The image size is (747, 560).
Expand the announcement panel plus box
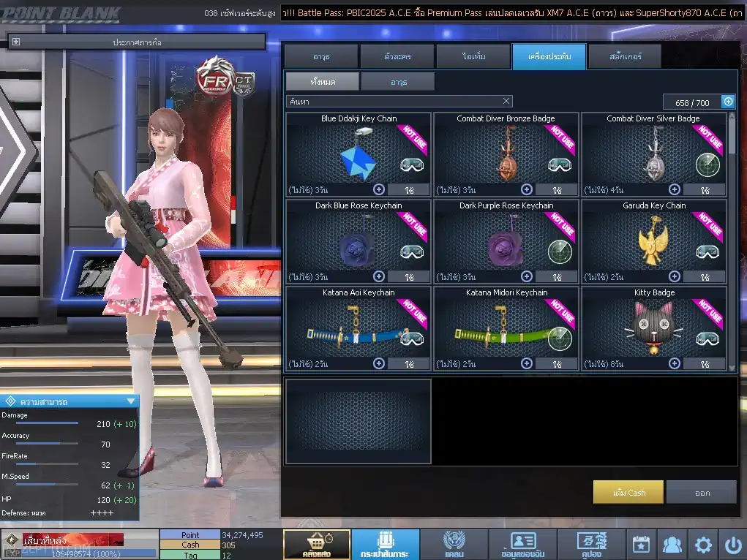click(x=15, y=42)
